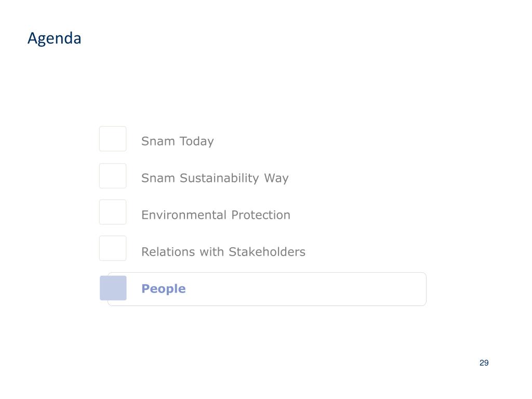The width and height of the screenshot is (532, 399).
Task: Go to Environmental Protection section
Action: (x=216, y=215)
